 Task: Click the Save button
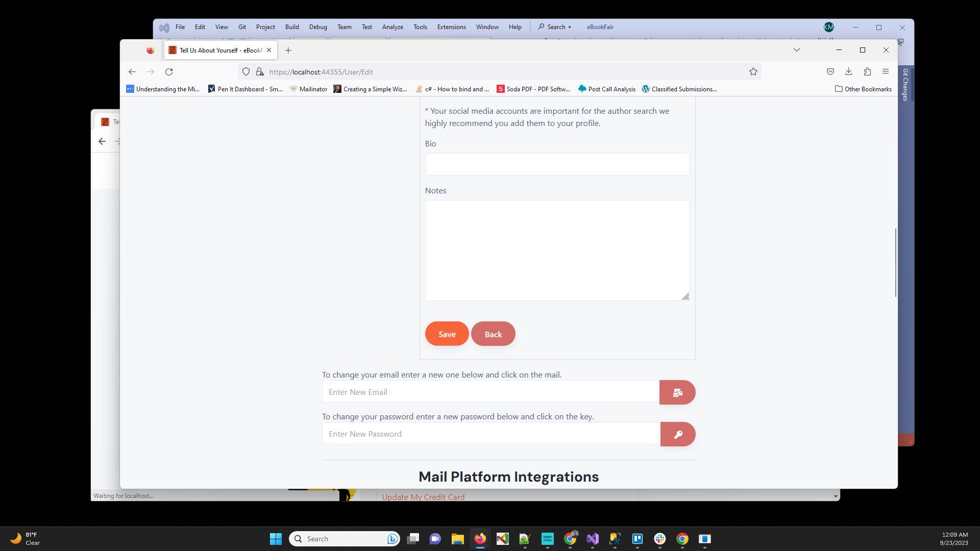pyautogui.click(x=447, y=334)
